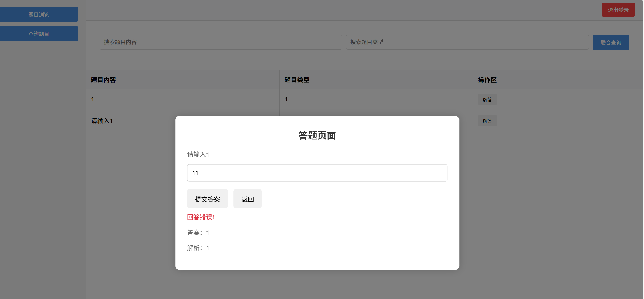The height and width of the screenshot is (299, 644).
Task: Click the 题目类型 column header
Action: (297, 80)
